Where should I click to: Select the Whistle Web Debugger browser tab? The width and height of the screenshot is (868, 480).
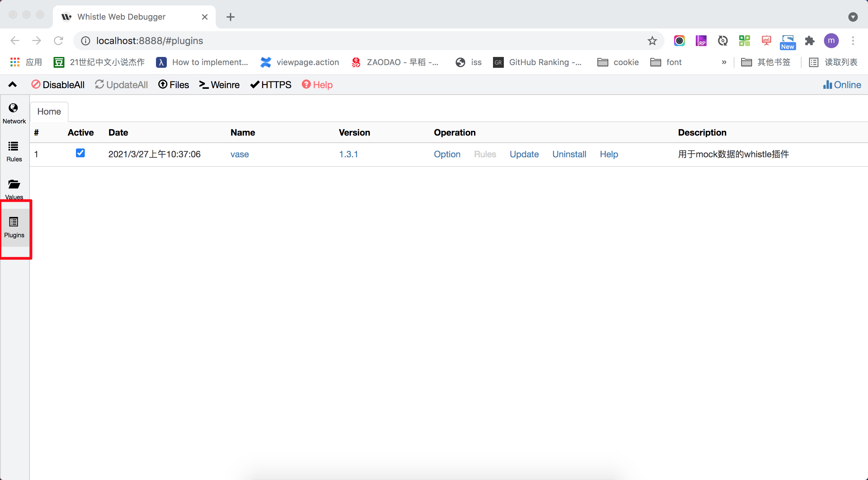click(121, 17)
